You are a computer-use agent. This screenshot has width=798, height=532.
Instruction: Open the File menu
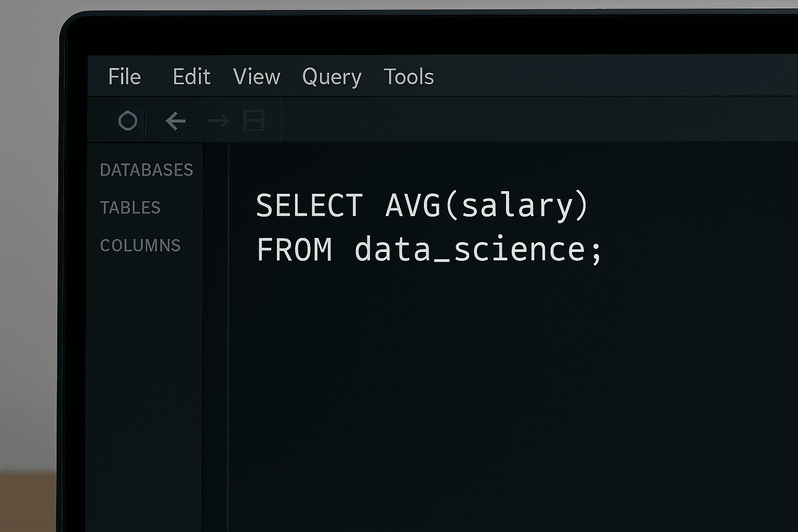tap(124, 76)
